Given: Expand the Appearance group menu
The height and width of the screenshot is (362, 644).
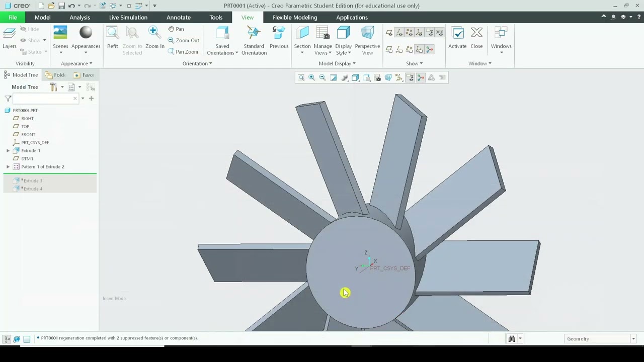Looking at the screenshot, I should click(76, 63).
